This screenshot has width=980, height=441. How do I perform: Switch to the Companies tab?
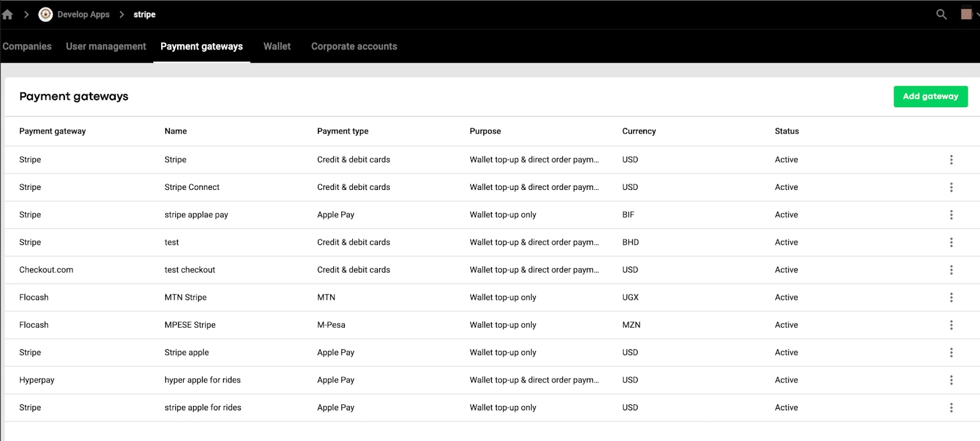[x=27, y=47]
